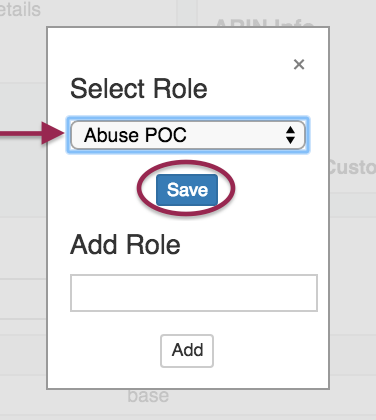Click the faded ARIN Info header behind the dialog

(x=265, y=23)
